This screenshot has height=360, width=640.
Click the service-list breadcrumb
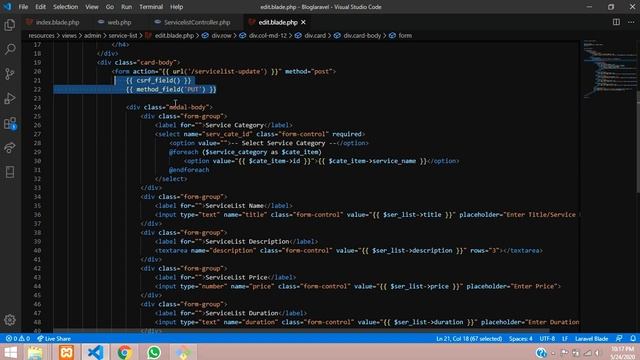(x=123, y=36)
